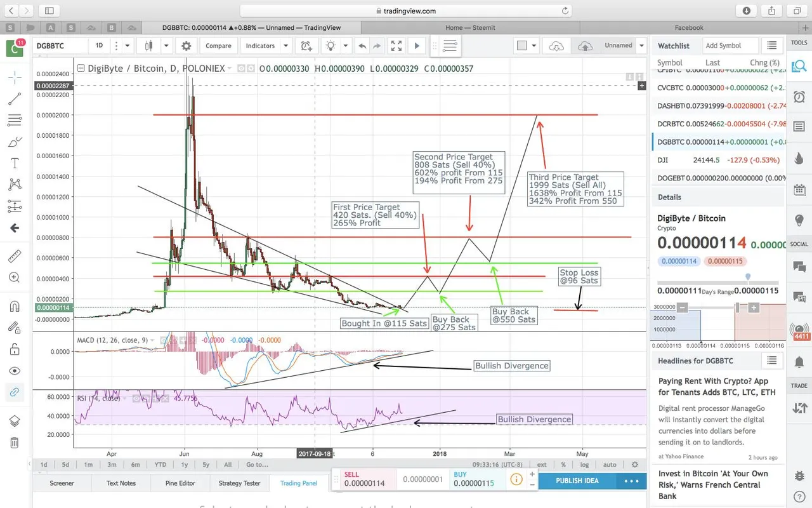This screenshot has width=812, height=508.
Task: Toggle lock all drawing tools
Action: (15, 349)
